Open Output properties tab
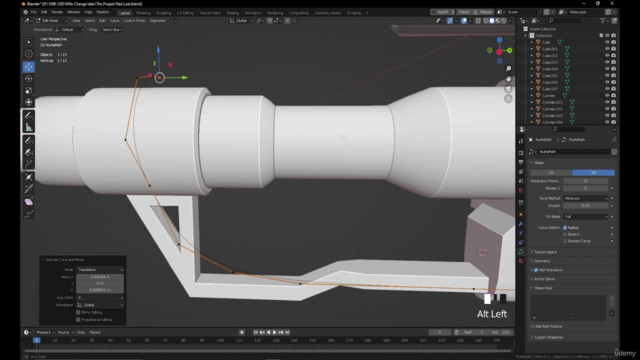The image size is (640, 360). coord(521,162)
